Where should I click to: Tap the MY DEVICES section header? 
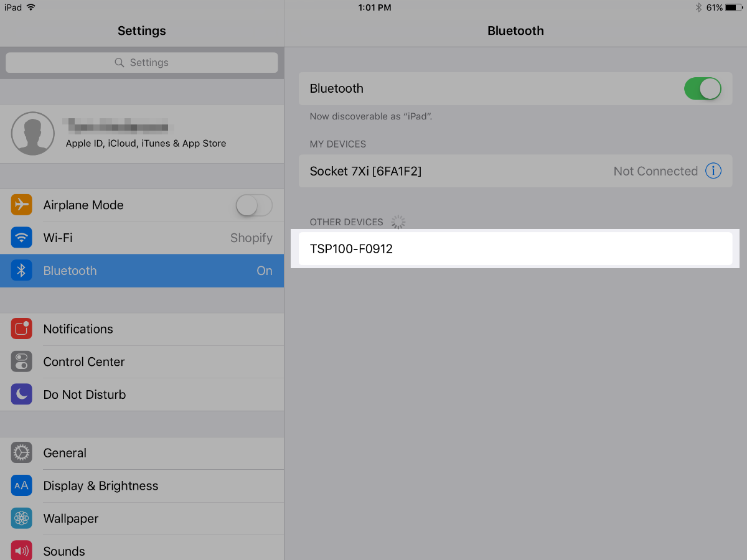click(338, 144)
